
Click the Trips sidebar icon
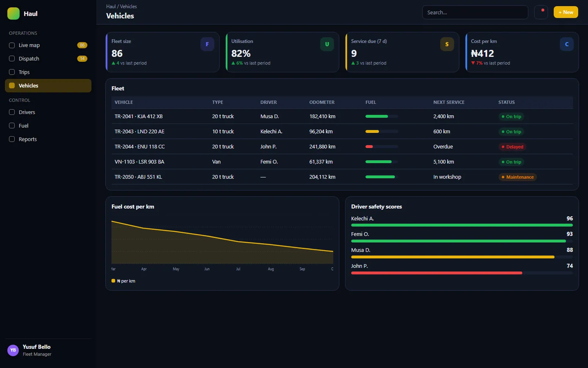(12, 72)
